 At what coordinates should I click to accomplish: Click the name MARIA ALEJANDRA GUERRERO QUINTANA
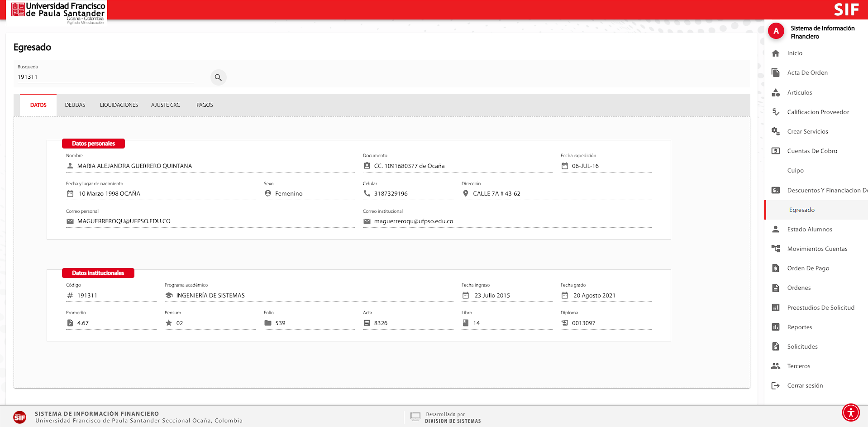[x=134, y=166]
